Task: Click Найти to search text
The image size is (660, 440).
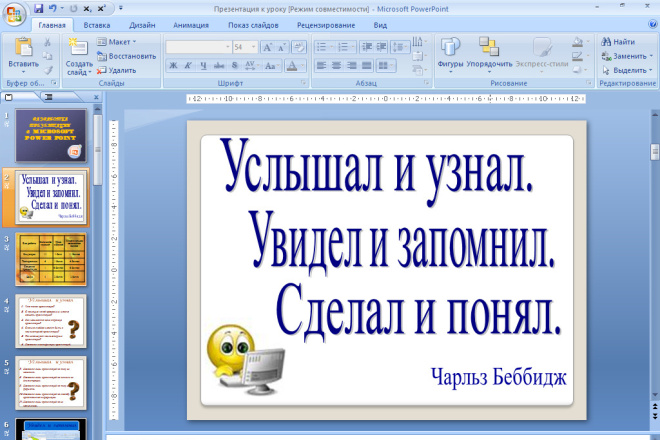Action: coord(618,42)
